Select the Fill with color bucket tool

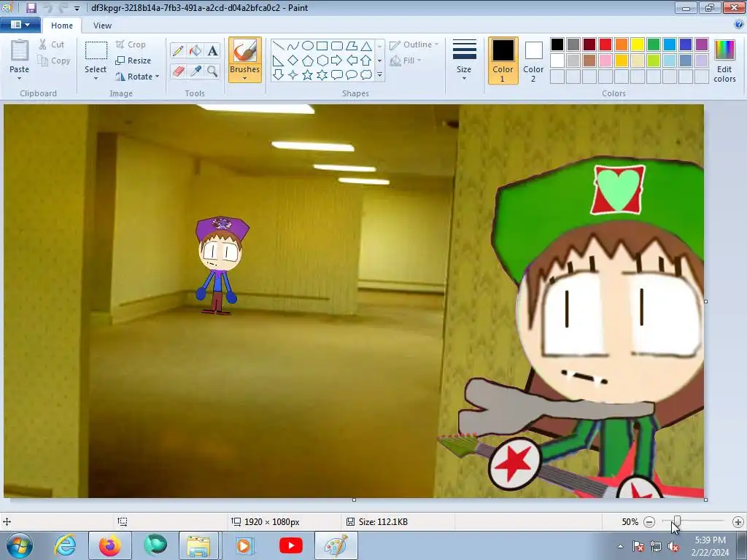pos(195,51)
